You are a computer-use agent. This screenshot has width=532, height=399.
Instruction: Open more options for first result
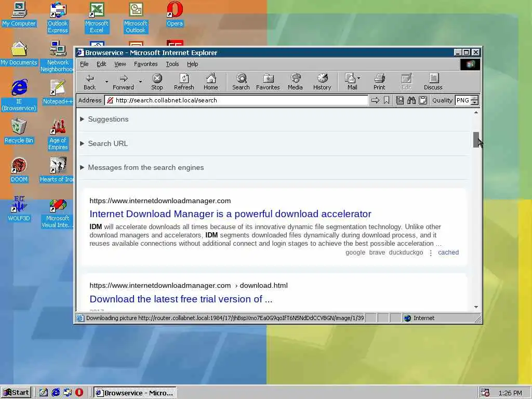tap(431, 253)
